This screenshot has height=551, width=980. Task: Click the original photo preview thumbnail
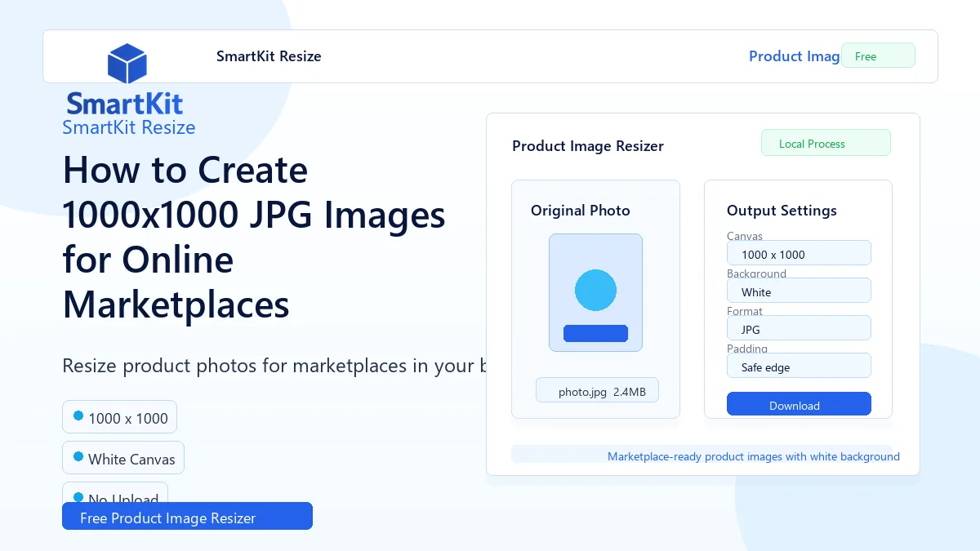click(595, 293)
